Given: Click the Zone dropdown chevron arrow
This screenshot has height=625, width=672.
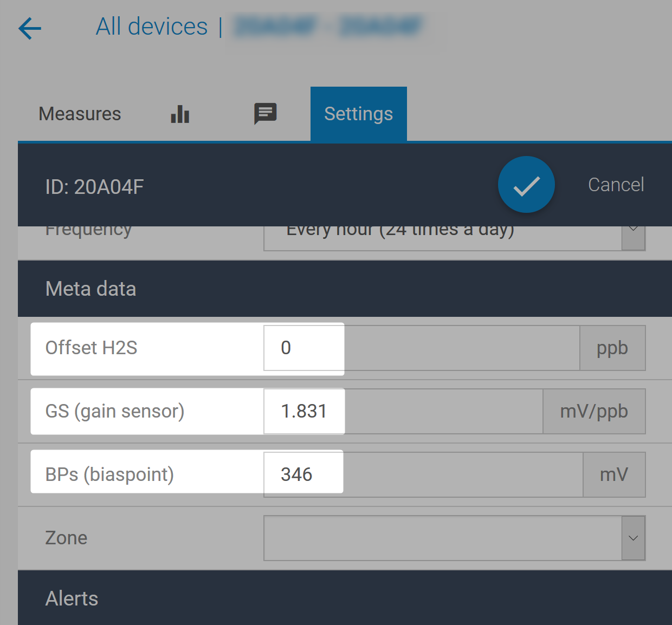Looking at the screenshot, I should 633,538.
